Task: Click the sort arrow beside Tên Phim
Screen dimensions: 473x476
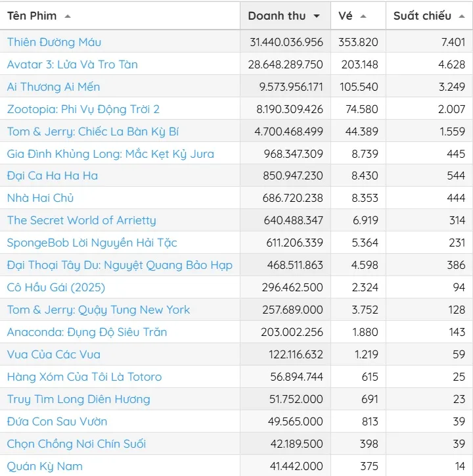Action: click(68, 16)
